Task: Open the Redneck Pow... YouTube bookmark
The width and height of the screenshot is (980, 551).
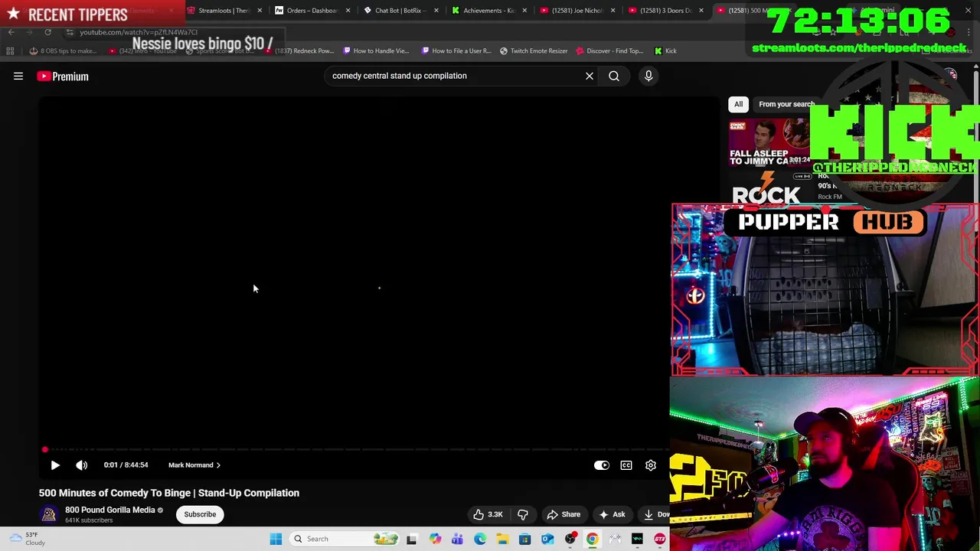Action: 299,51
